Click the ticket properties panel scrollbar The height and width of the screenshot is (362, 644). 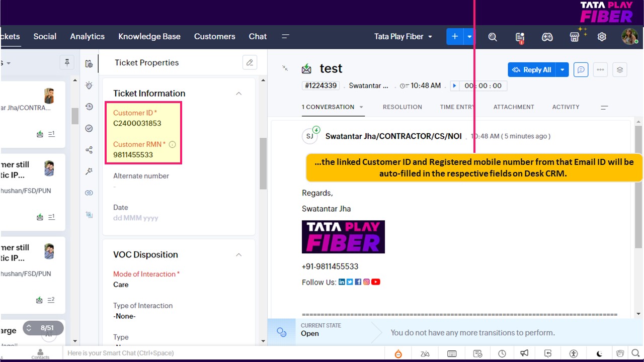click(263, 163)
